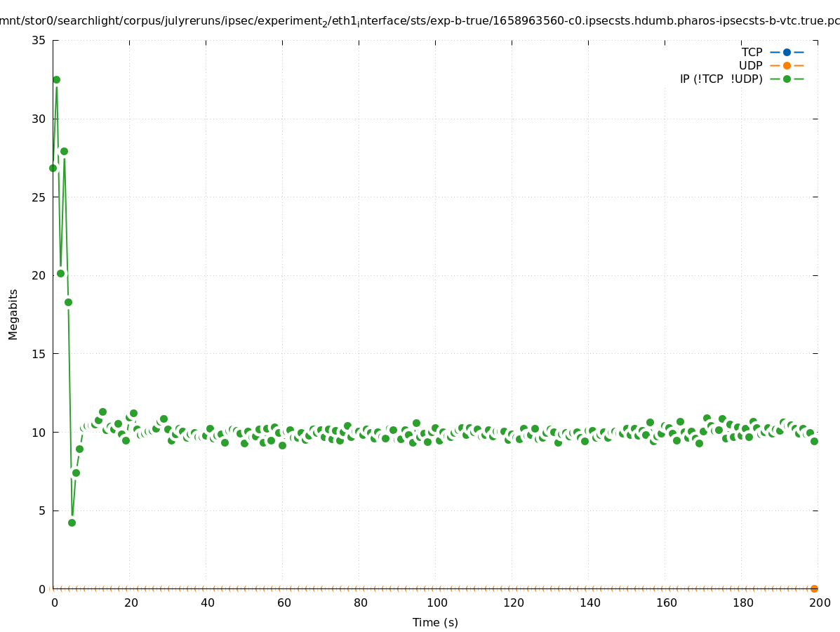
Task: Click the 35 tick label on y-axis
Action: (39, 40)
